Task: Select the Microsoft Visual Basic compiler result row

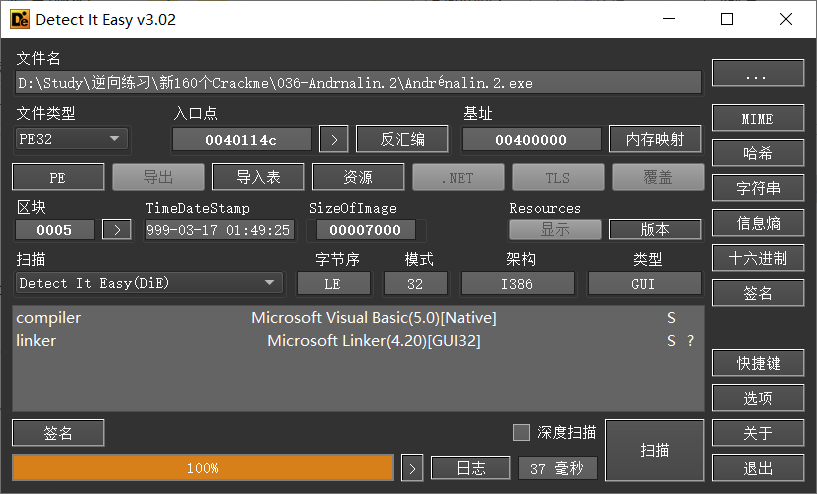Action: coord(358,318)
